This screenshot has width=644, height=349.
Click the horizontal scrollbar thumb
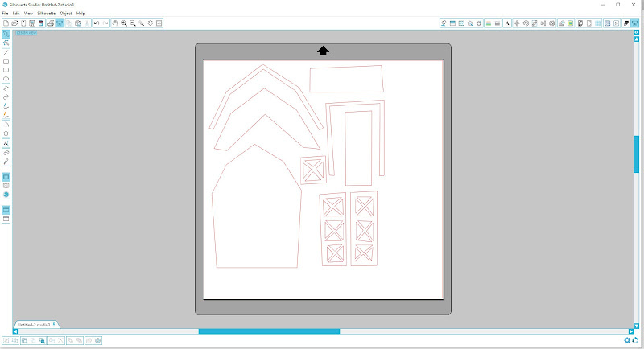(269, 331)
